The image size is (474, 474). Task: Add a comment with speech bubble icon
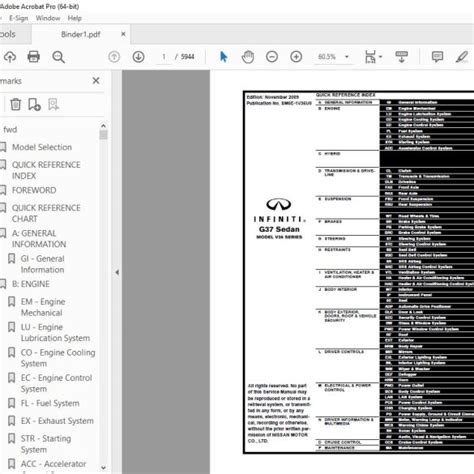click(437, 57)
